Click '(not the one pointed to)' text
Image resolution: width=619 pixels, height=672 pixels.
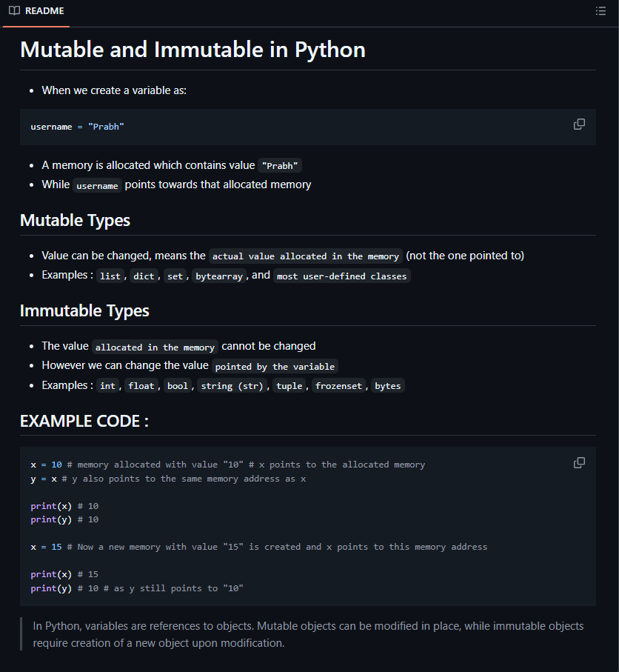coord(465,256)
